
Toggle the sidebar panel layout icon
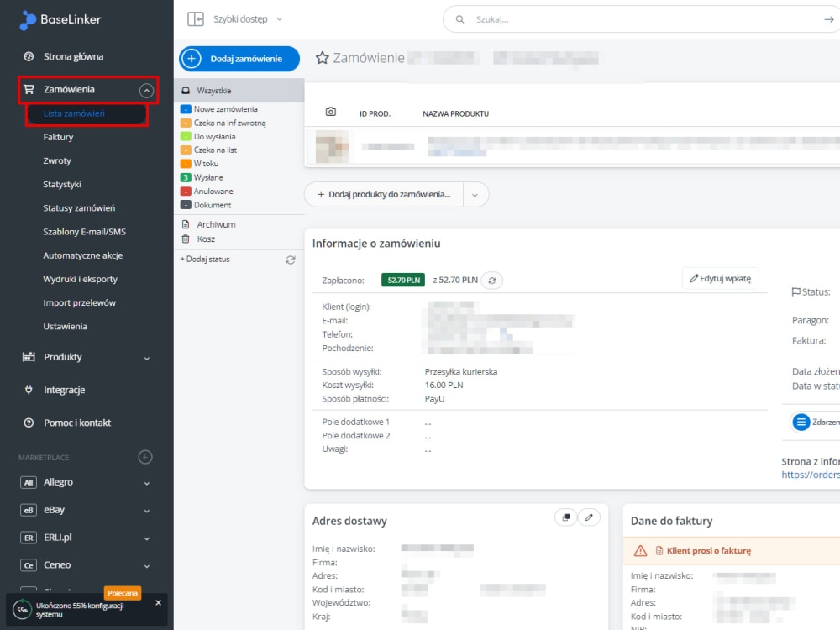[196, 19]
